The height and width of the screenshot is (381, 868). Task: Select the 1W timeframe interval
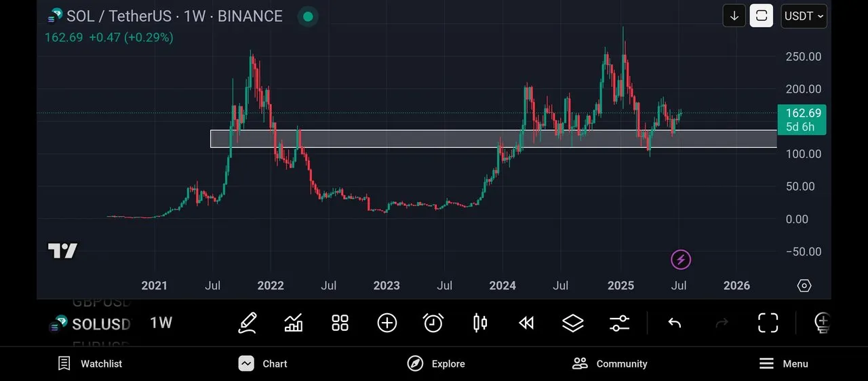click(161, 323)
